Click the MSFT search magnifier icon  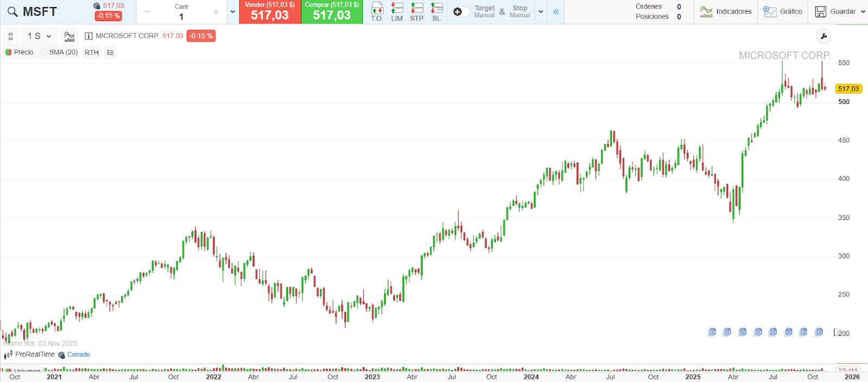[x=12, y=12]
